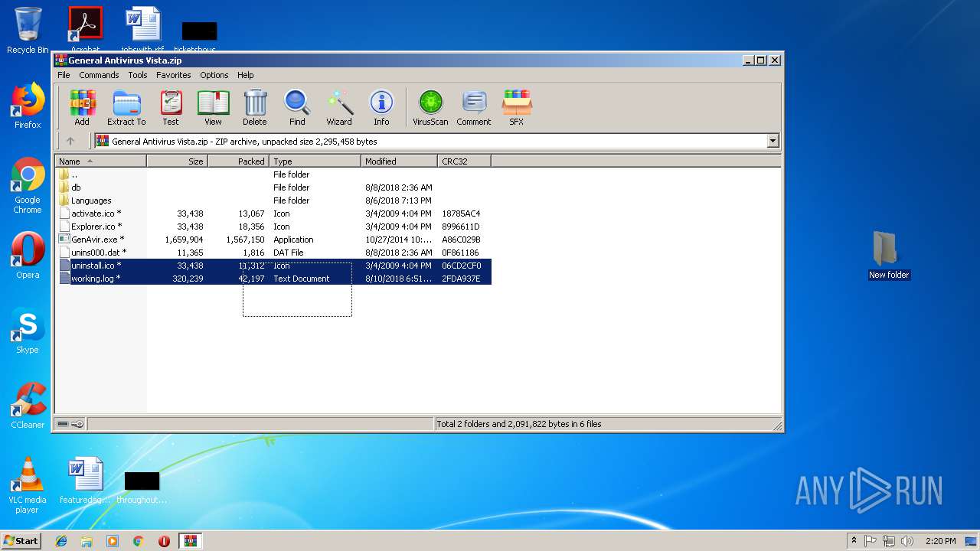The image size is (980, 551).
Task: Sort by Type column header
Action: tap(315, 161)
